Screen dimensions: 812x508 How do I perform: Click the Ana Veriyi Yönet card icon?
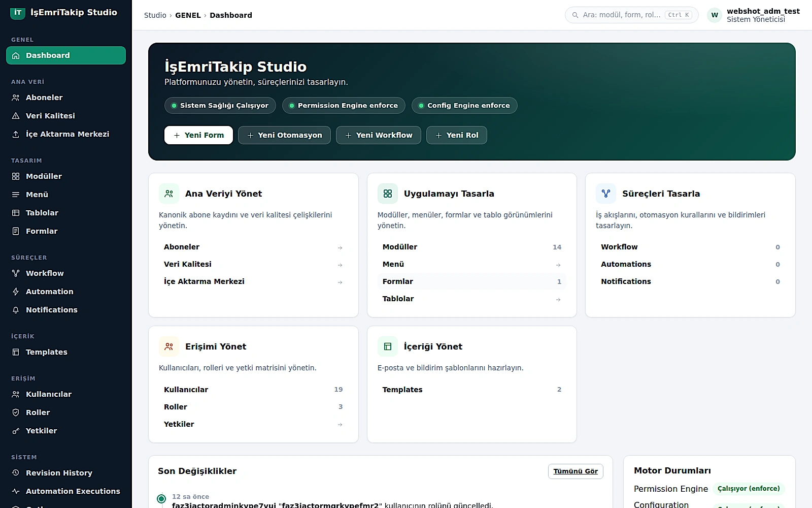coord(169,194)
